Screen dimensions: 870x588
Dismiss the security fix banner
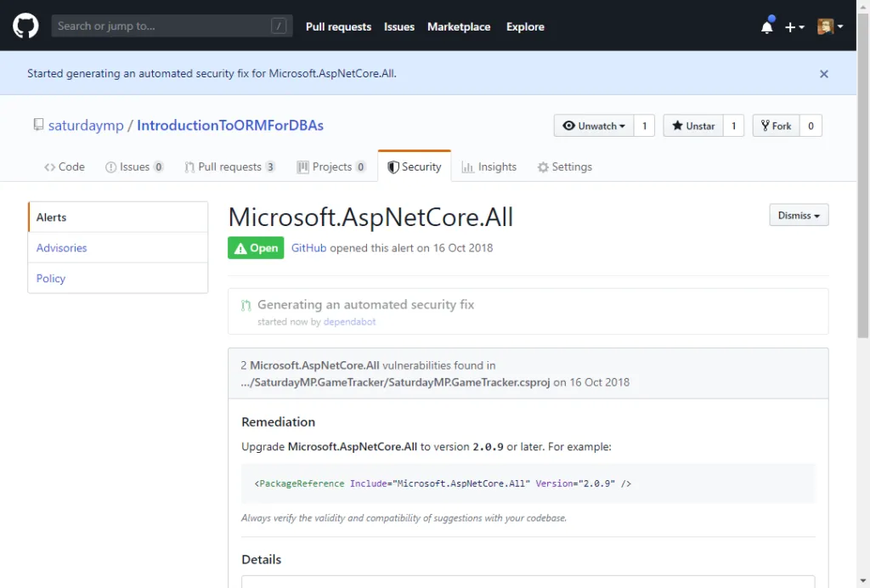click(824, 74)
